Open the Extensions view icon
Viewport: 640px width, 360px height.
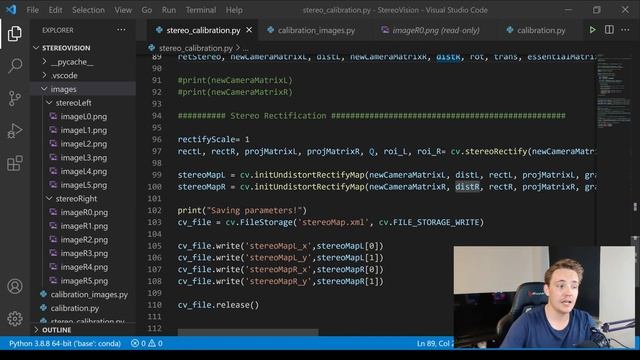(x=15, y=163)
